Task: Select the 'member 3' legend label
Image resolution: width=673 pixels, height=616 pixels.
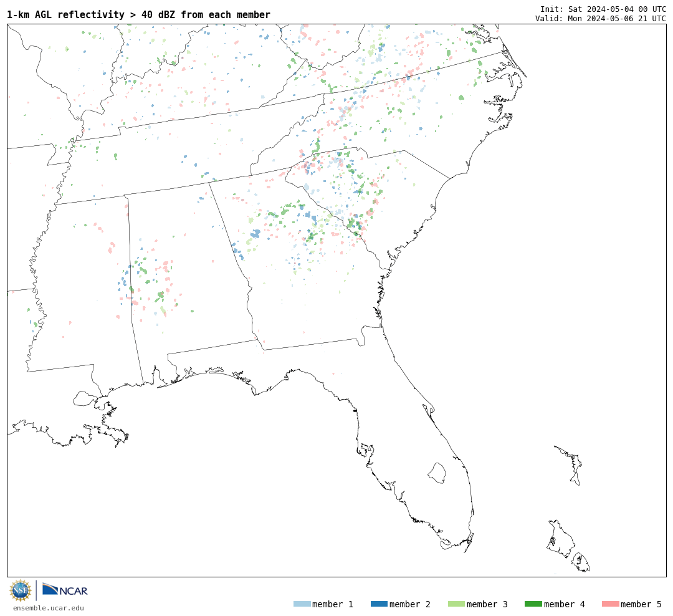Action: tap(487, 604)
